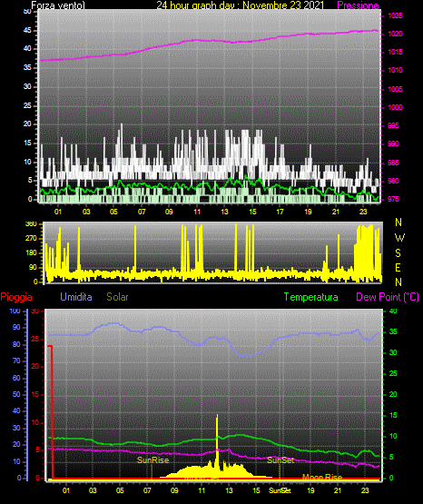This screenshot has width=423, height=504.
Task: Click the S label on wind direction axis
Action: [x=398, y=253]
